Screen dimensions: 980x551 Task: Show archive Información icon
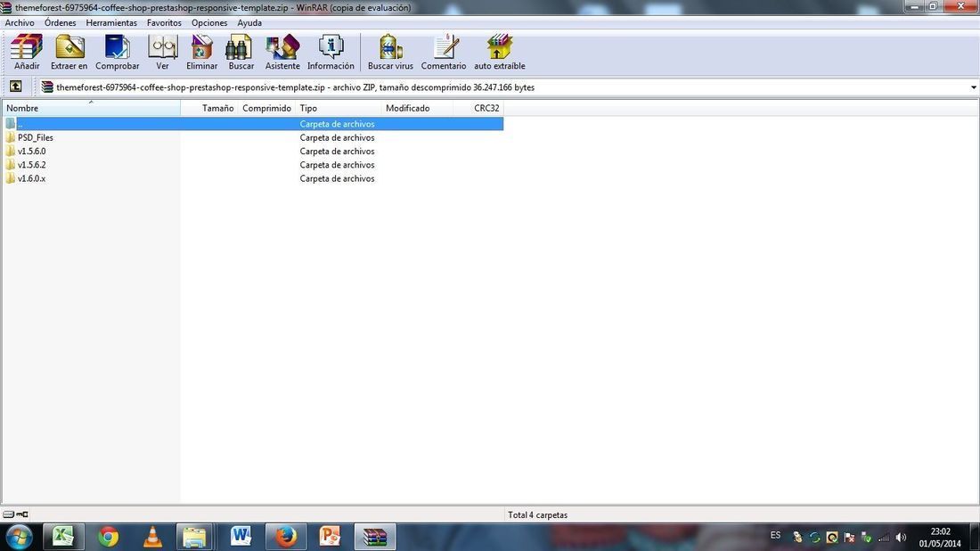(331, 53)
